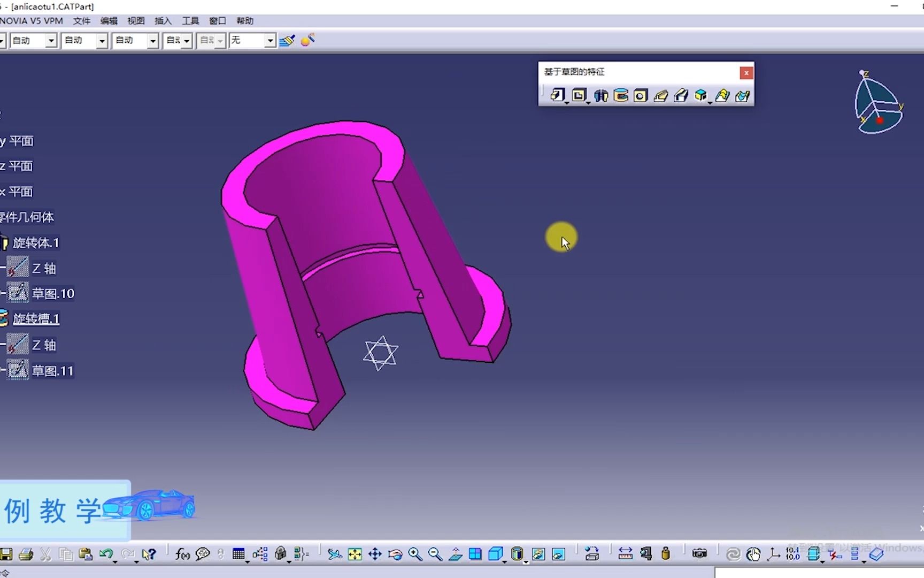Open the Formula f(x) tool

pos(182,554)
